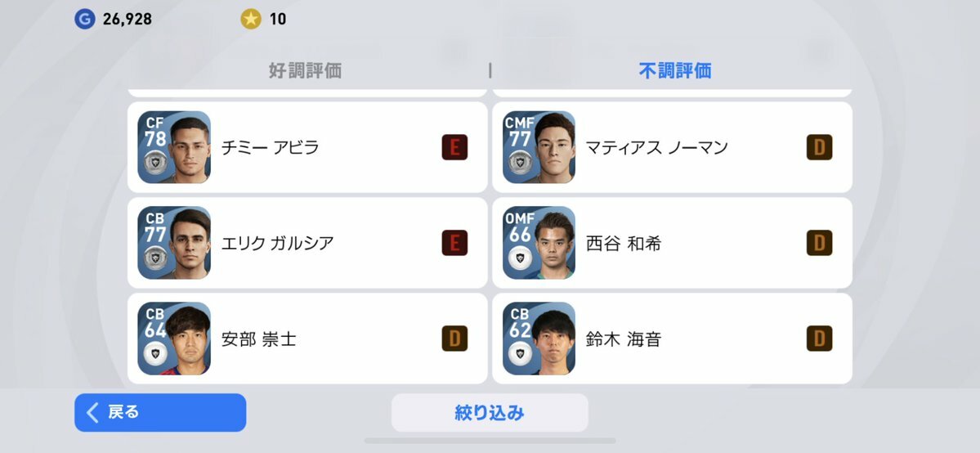Tap the D rating badge for マティアス ノーマン
The image size is (980, 453).
[x=819, y=148]
